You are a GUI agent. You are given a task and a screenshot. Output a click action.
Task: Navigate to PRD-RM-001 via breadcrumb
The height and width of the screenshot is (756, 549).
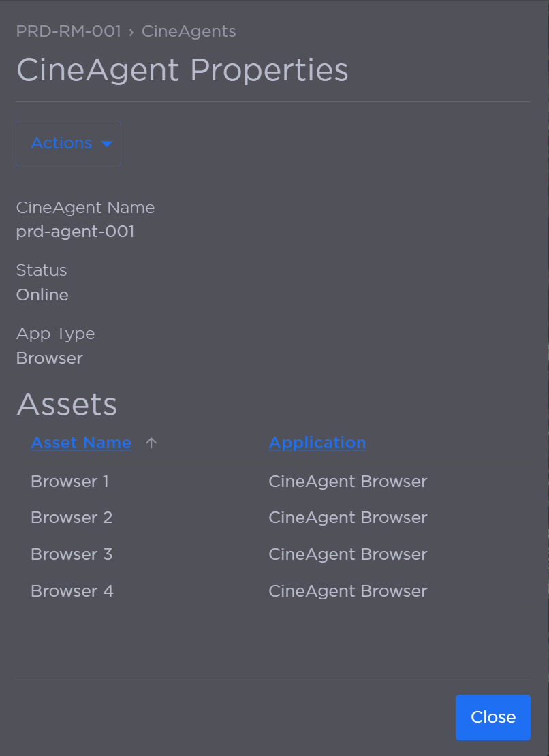click(68, 31)
